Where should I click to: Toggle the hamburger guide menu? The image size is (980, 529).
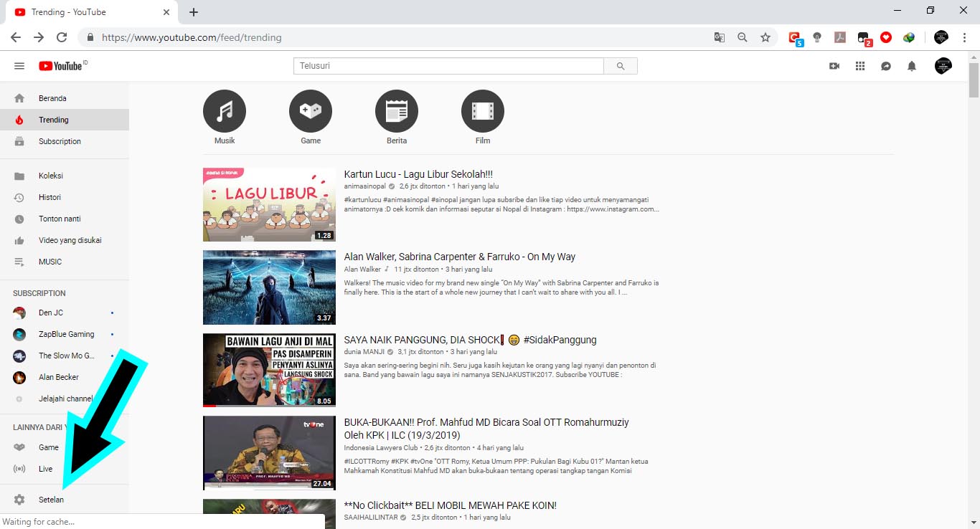19,66
